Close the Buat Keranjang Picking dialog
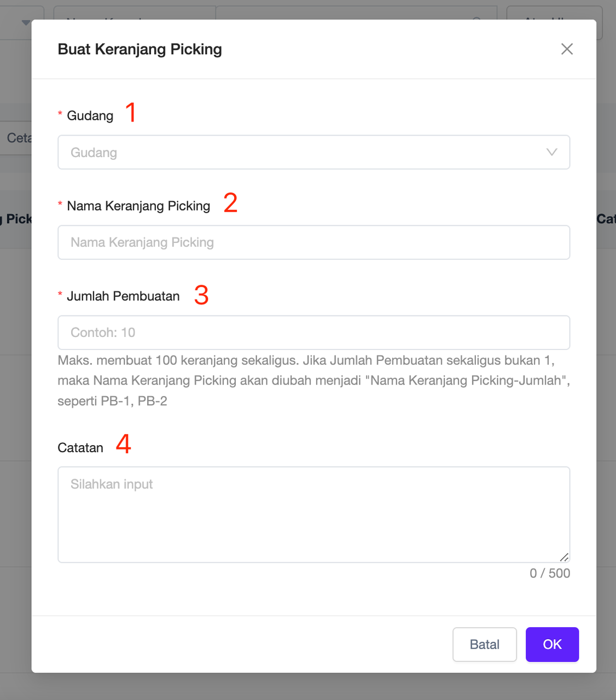This screenshot has height=700, width=616. [567, 49]
